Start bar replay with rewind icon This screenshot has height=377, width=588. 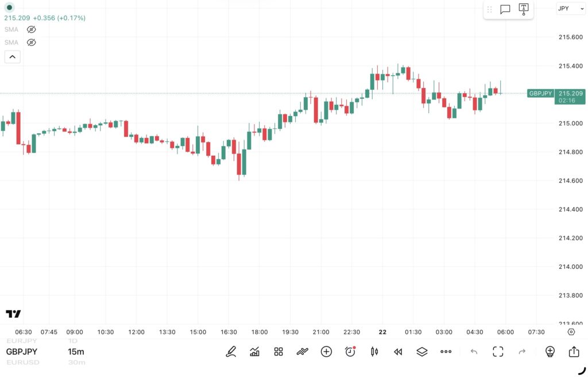point(398,352)
